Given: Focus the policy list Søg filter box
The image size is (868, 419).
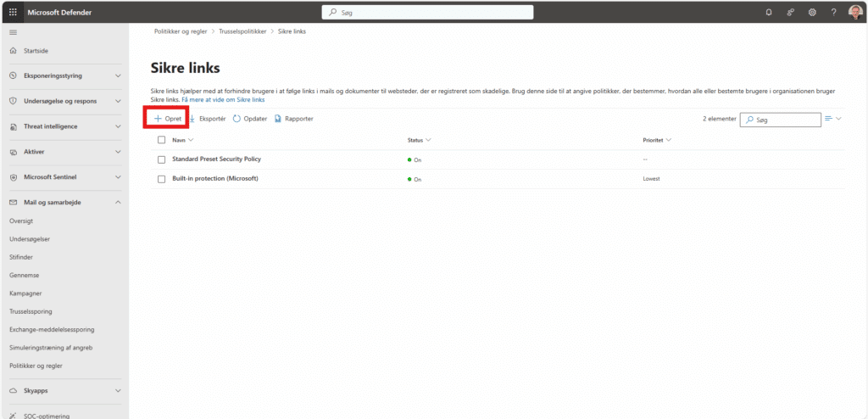Looking at the screenshot, I should [781, 119].
